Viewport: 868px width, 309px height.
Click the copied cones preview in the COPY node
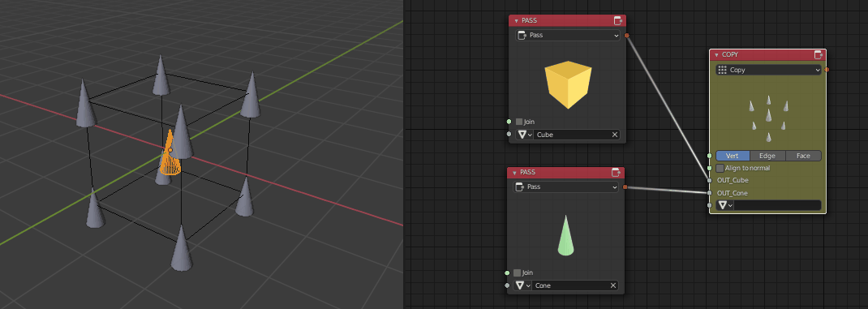[769, 118]
